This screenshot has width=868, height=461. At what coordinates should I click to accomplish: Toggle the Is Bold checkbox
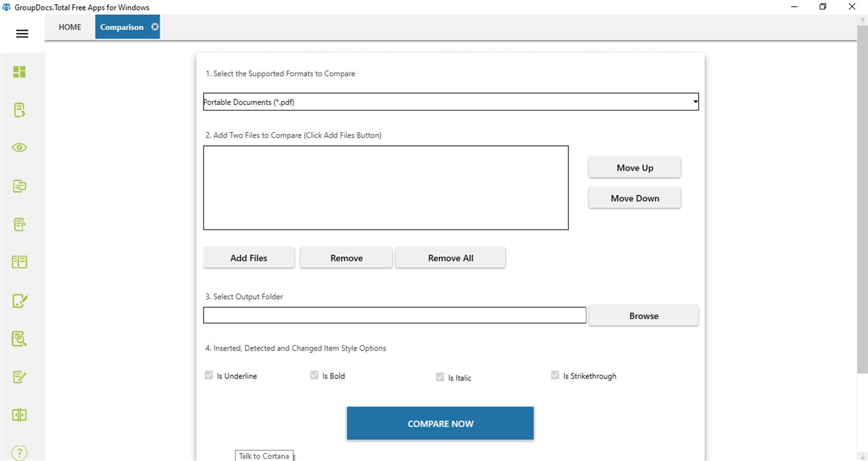(x=315, y=375)
